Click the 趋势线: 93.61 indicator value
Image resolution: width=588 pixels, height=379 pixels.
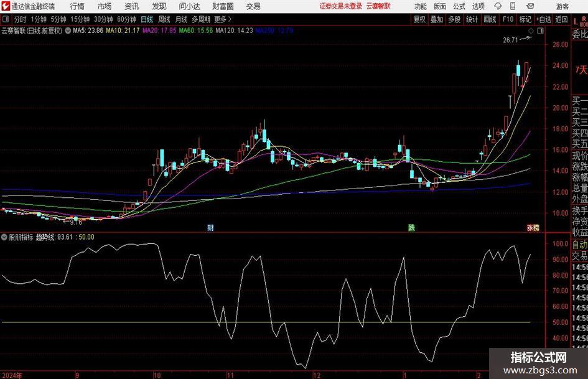click(54, 237)
